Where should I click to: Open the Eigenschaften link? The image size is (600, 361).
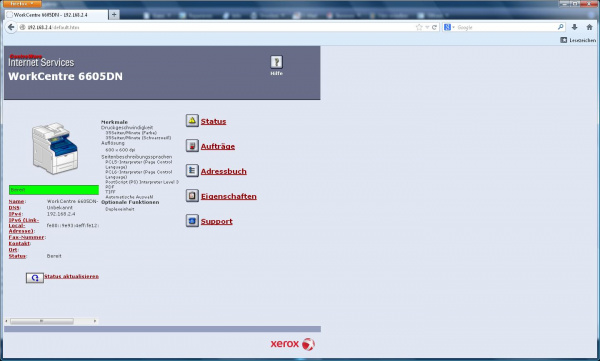(229, 196)
